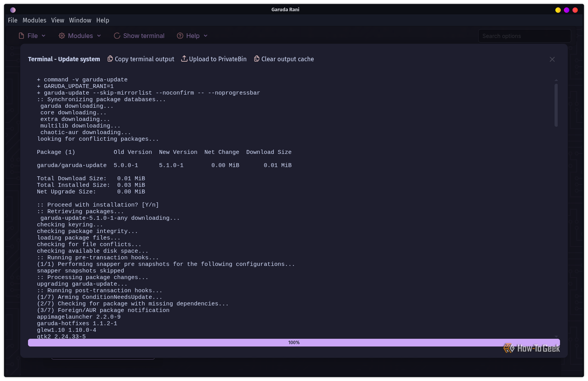The image size is (588, 381).
Task: Open the File menu in menu bar
Action: click(13, 20)
